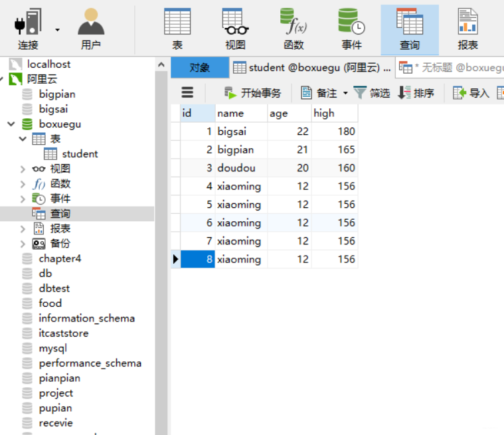The height and width of the screenshot is (435, 504).
Task: Click the name column header
Action: click(x=241, y=113)
